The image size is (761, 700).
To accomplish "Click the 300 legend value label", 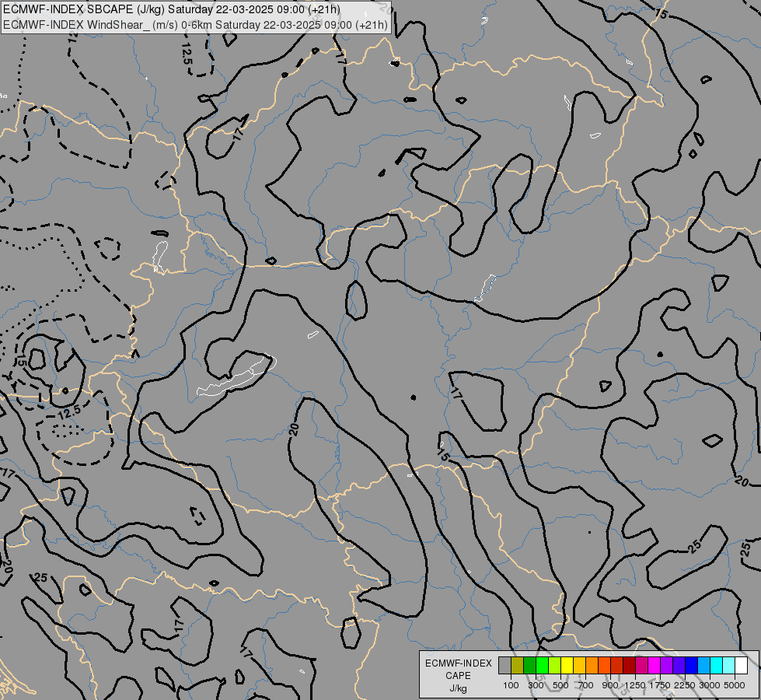I will click(x=536, y=685).
